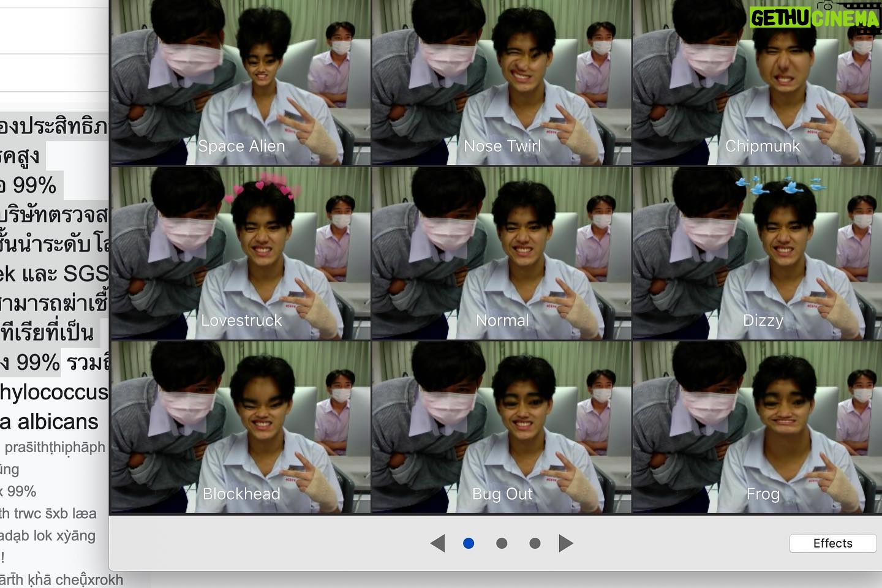882x588 pixels.
Task: Go to previous effects page arrow
Action: coord(437,543)
